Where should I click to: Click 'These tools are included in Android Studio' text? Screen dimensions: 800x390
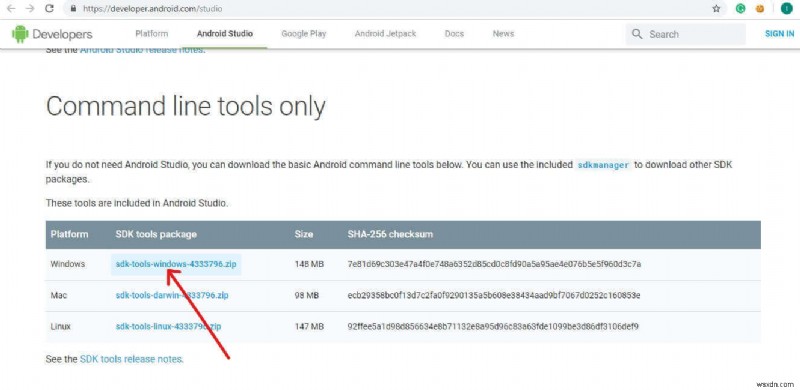click(137, 203)
